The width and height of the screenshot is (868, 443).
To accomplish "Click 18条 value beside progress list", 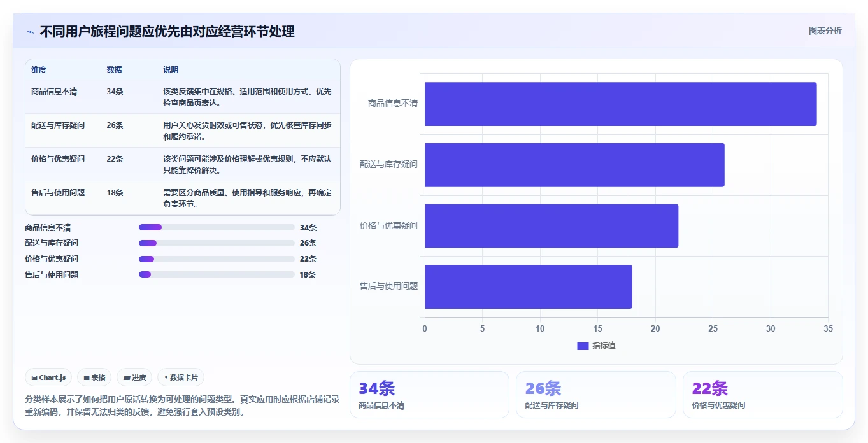I will (x=308, y=275).
